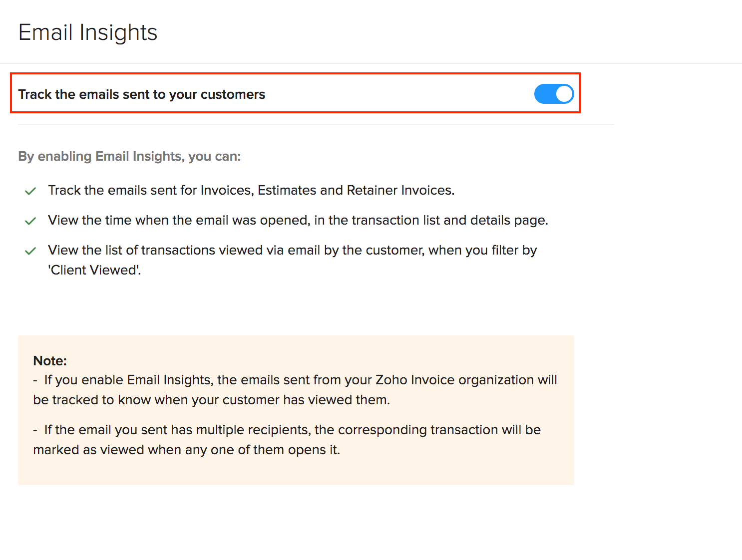This screenshot has height=560, width=742.
Task: Click the red-highlighted email tracking row
Action: pyautogui.click(x=296, y=94)
